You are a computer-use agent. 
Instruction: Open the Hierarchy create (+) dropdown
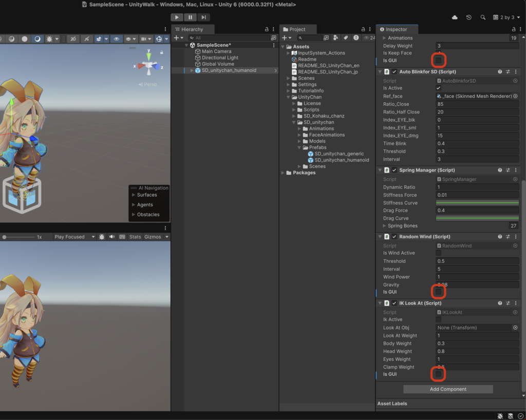[x=178, y=38]
